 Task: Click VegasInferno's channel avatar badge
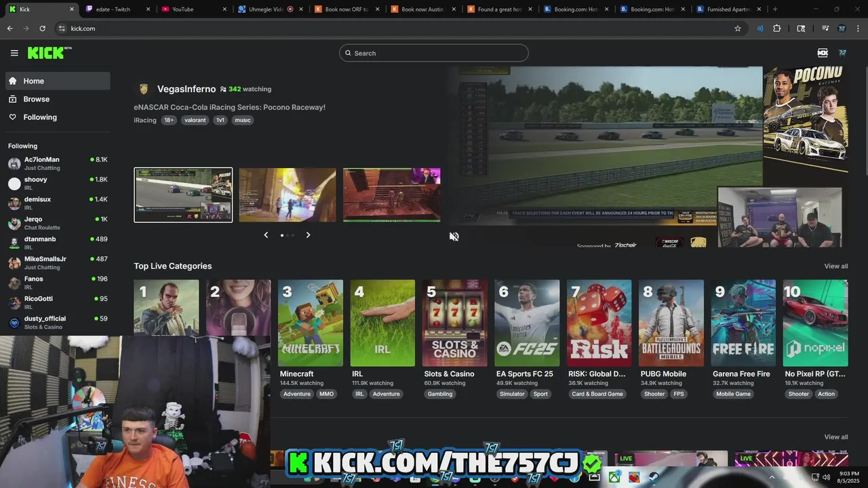pyautogui.click(x=144, y=89)
